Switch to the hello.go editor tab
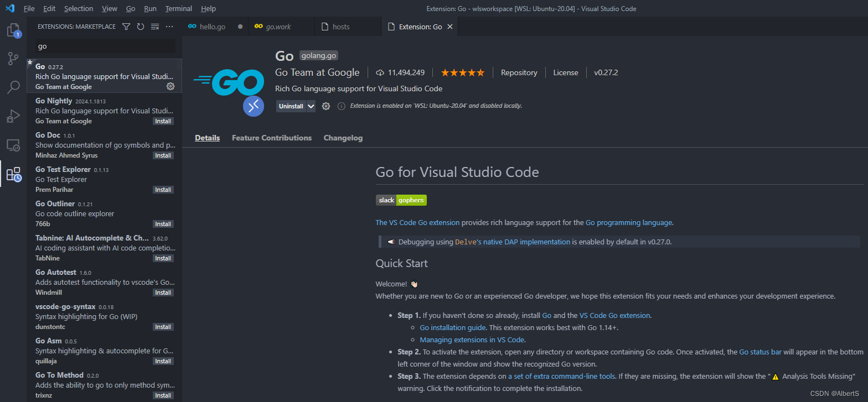This screenshot has width=868, height=402. pyautogui.click(x=215, y=27)
